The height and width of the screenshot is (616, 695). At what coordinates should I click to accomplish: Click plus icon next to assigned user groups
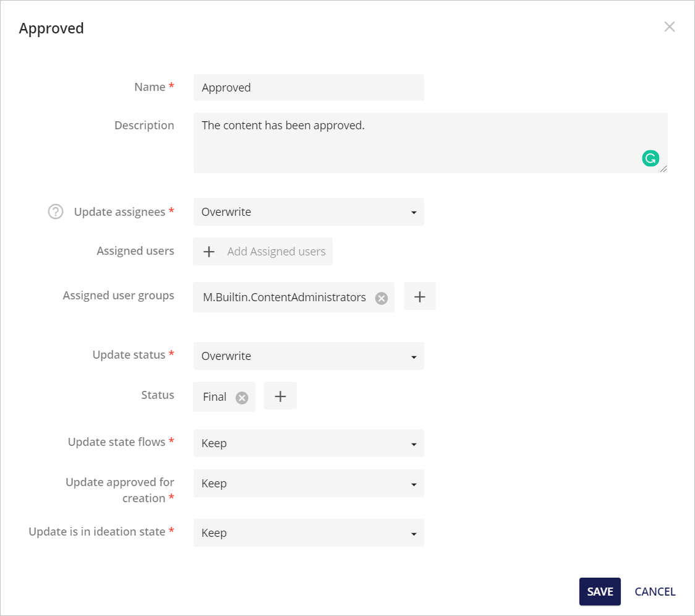[419, 296]
